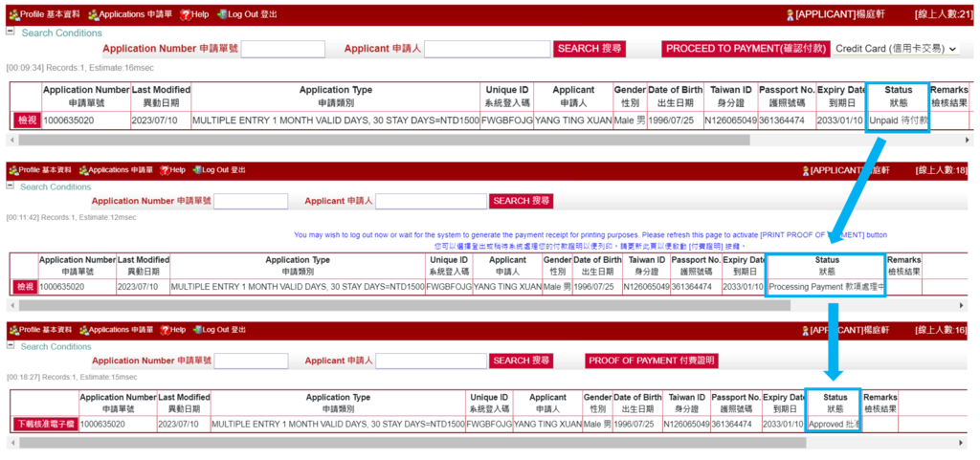Focus Application Number 申請單號 field in the 00:09:34 panel
Viewport: 980px width, 460px height.
point(283,50)
